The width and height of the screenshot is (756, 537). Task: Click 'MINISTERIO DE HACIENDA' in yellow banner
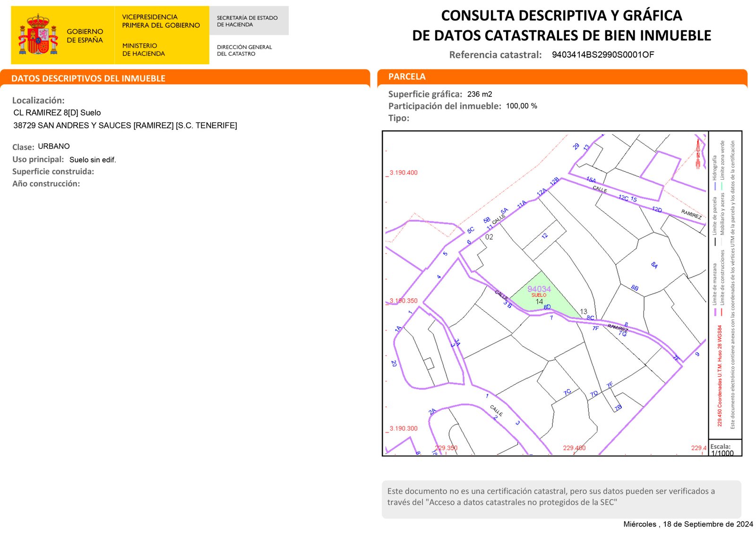(x=144, y=50)
